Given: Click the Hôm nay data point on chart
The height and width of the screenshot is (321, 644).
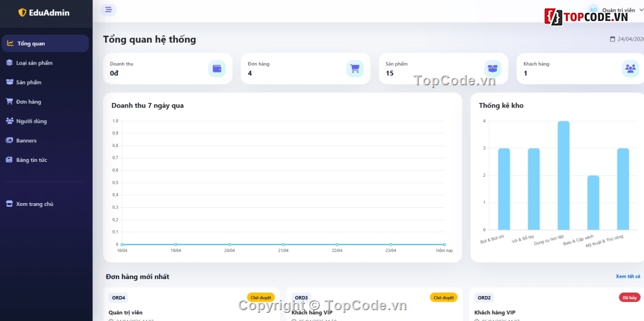Looking at the screenshot, I should click(445, 244).
